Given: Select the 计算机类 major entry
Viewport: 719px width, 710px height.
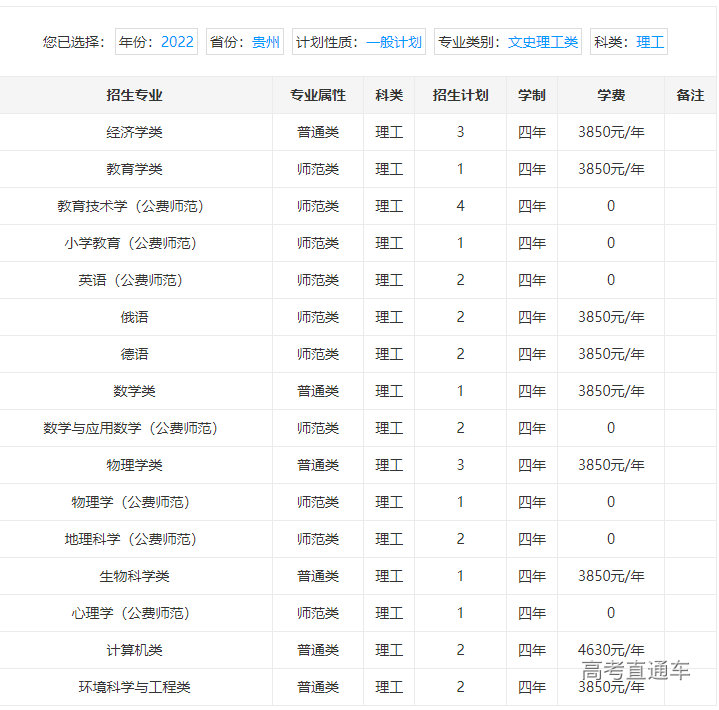Looking at the screenshot, I should [x=134, y=650].
